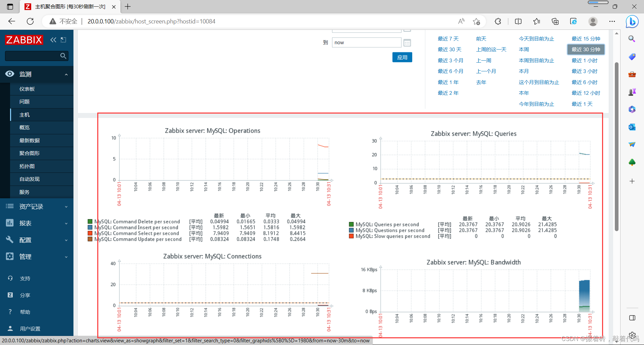Viewport: 644px width, 345px height.
Task: Toggle sidebar hide icon next to logo
Action: (63, 40)
